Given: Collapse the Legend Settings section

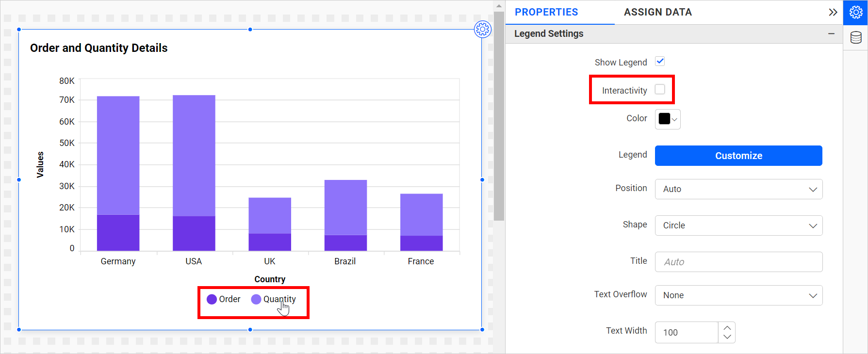Looking at the screenshot, I should [x=831, y=33].
